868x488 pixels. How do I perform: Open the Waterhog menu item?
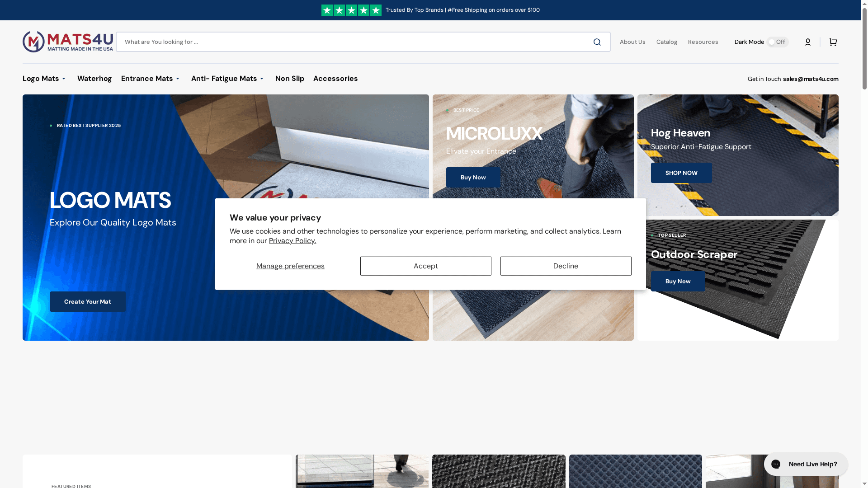[94, 79]
